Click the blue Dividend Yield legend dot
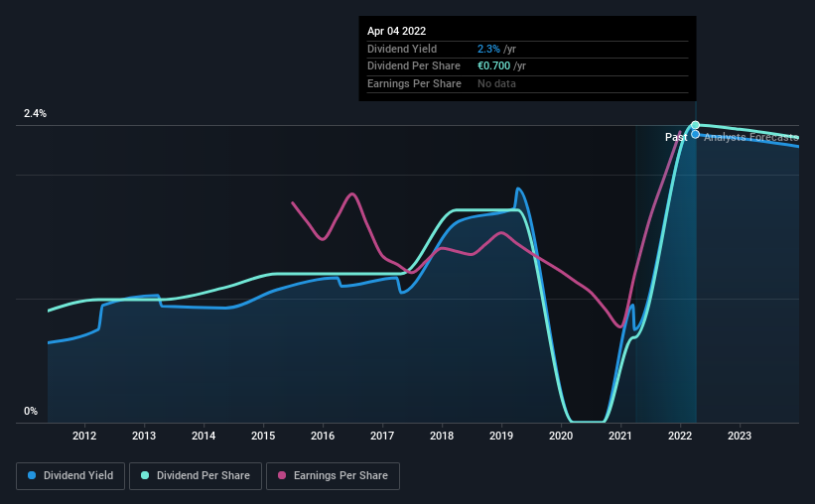 (x=32, y=475)
